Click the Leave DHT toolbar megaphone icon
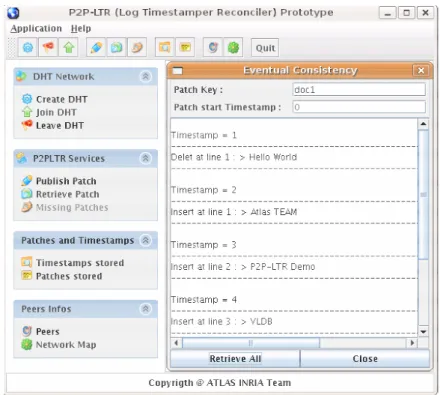Image resolution: width=440 pixels, height=395 pixels. (48, 48)
